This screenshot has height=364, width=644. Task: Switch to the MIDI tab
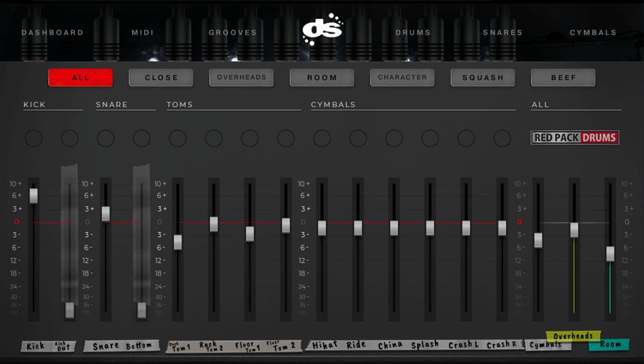pos(142,32)
